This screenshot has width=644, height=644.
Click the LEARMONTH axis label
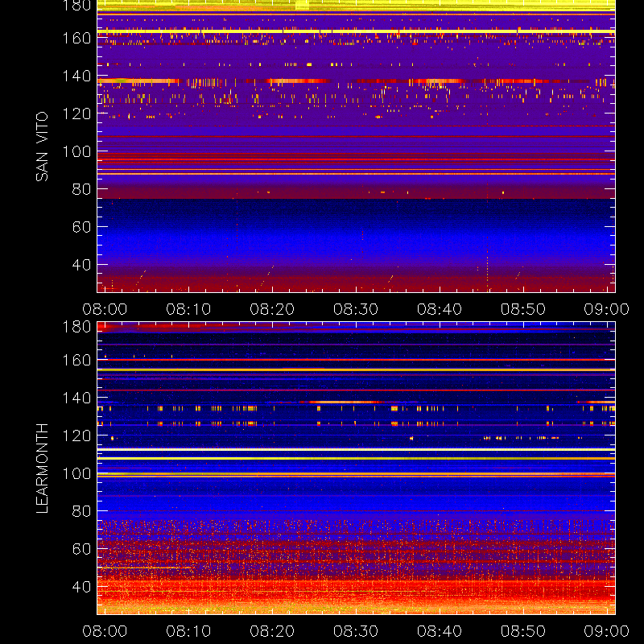tap(42, 469)
